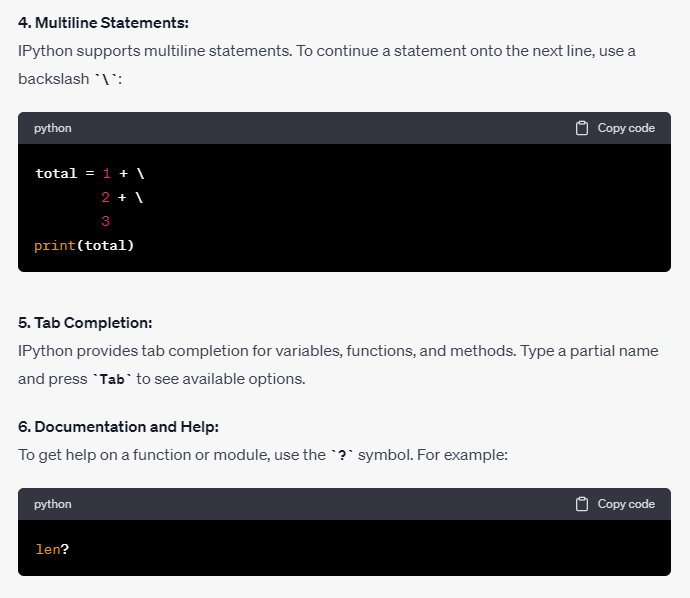Click the len? code text
This screenshot has width=690, height=598.
point(52,549)
